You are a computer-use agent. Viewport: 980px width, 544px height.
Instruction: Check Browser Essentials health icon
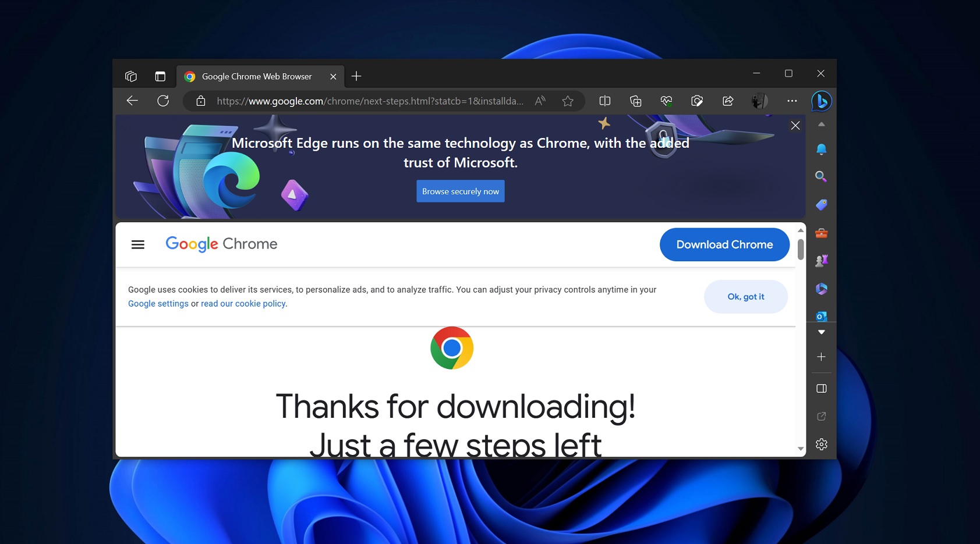tap(666, 101)
